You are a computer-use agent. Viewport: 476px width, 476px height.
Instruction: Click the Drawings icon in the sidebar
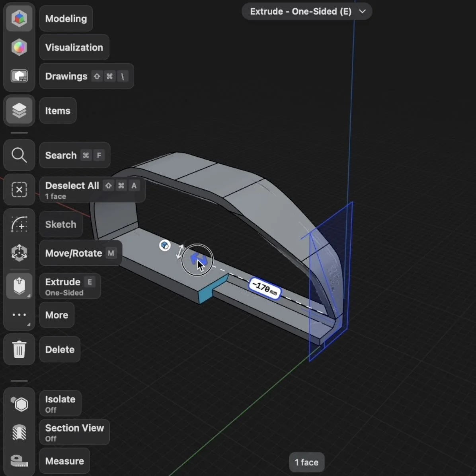[x=19, y=76]
